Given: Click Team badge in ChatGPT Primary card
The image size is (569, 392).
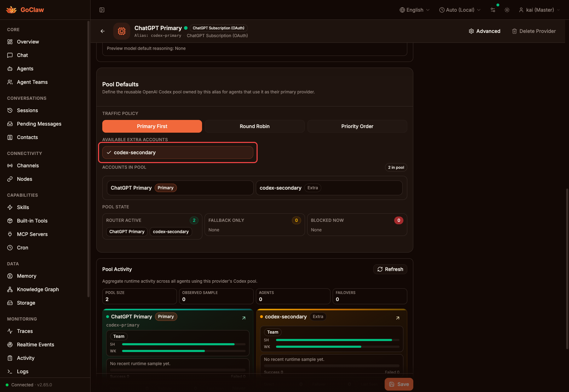Looking at the screenshot, I should [x=119, y=336].
